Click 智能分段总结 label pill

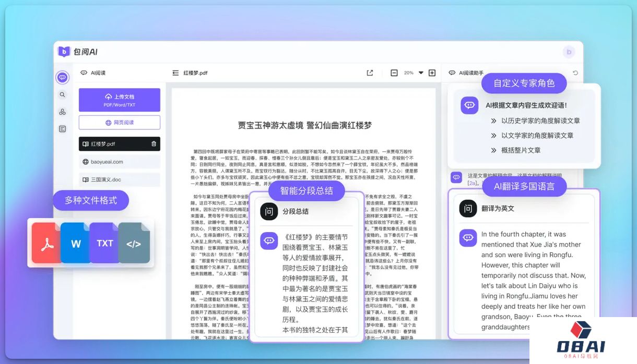pyautogui.click(x=306, y=191)
